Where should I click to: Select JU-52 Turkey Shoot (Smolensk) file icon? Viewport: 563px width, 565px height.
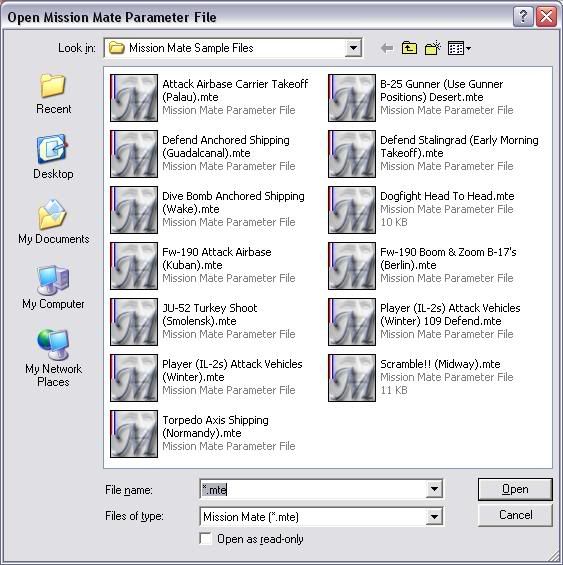134,322
